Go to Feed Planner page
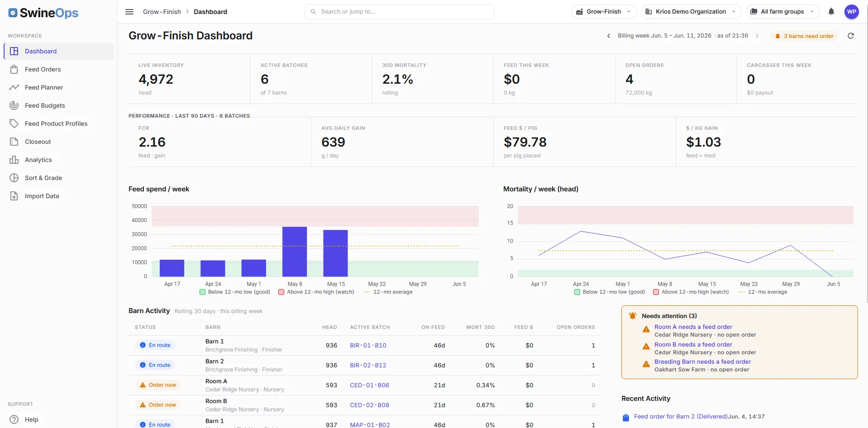Image resolution: width=868 pixels, height=428 pixels. tap(59, 87)
